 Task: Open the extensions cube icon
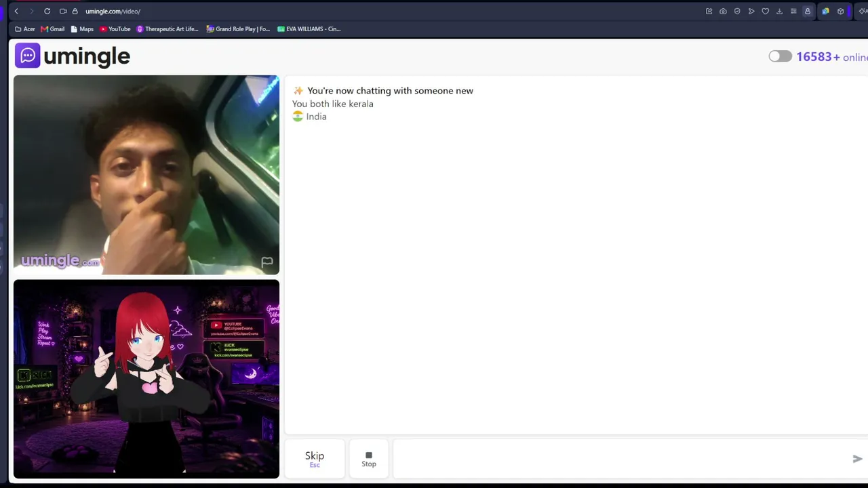click(x=840, y=11)
